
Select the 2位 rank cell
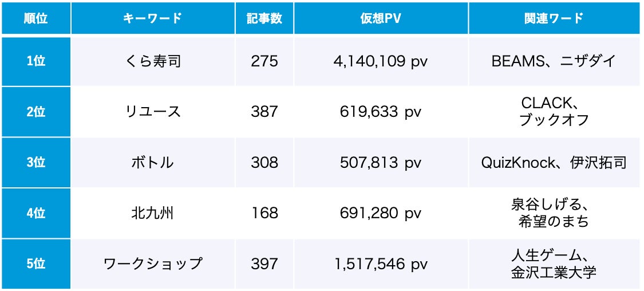[35, 112]
